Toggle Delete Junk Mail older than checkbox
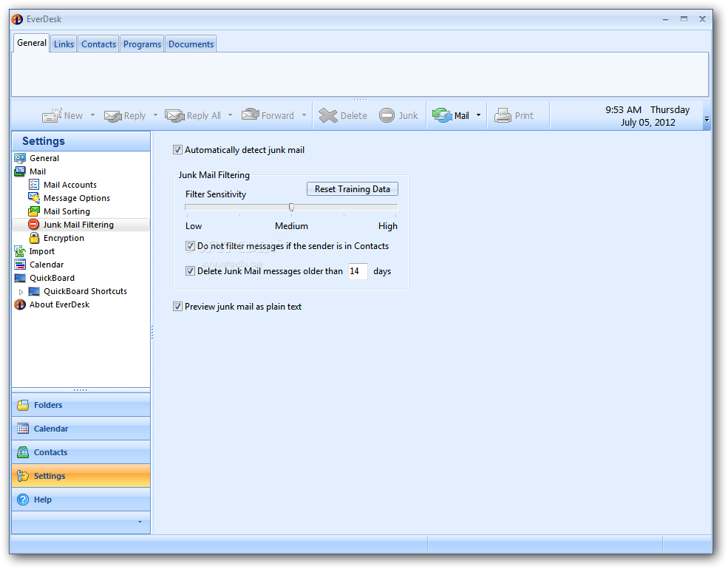The height and width of the screenshot is (569, 728). point(190,271)
